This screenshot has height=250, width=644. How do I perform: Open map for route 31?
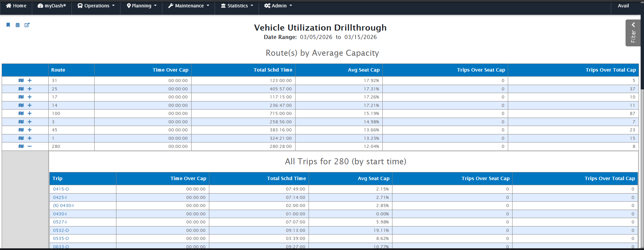[21, 81]
